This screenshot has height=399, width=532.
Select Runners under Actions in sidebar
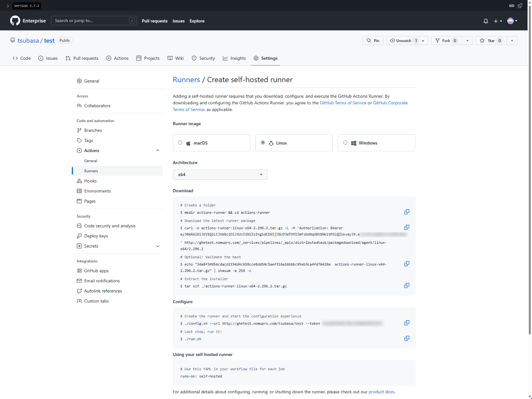[x=118, y=171]
